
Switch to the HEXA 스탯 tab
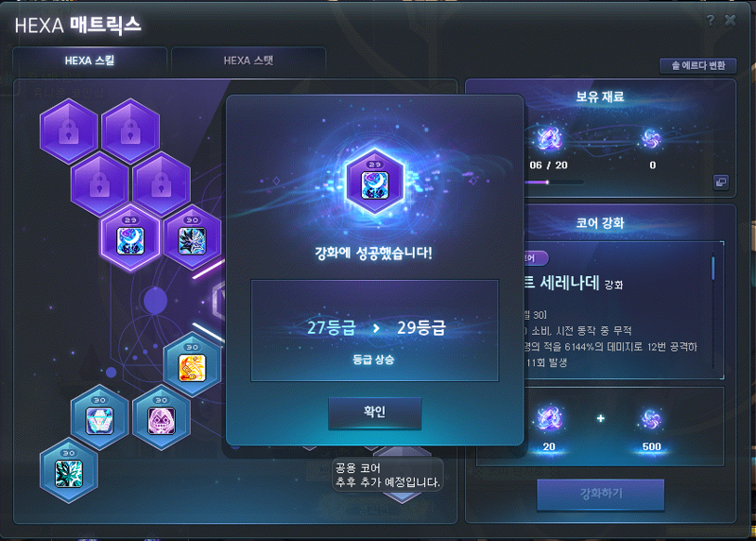[x=249, y=61]
